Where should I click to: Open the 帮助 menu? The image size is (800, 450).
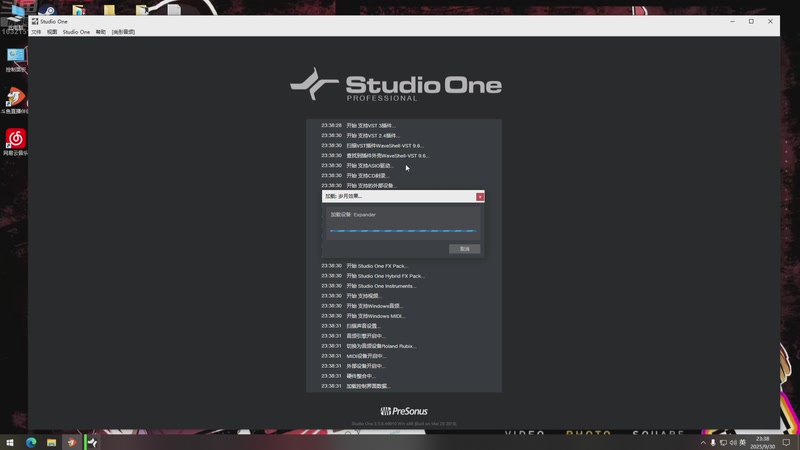coord(101,32)
